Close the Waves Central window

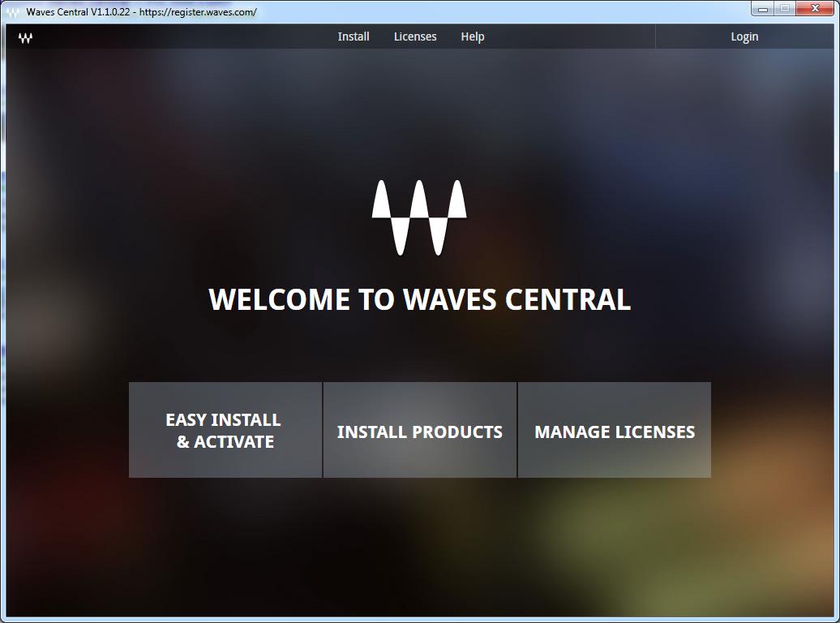(x=816, y=9)
